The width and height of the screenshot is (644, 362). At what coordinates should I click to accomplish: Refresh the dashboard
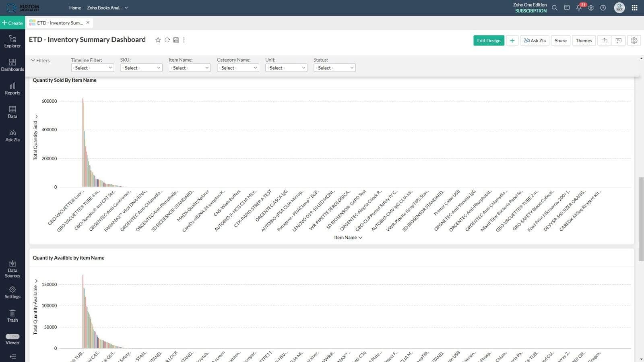click(x=167, y=40)
